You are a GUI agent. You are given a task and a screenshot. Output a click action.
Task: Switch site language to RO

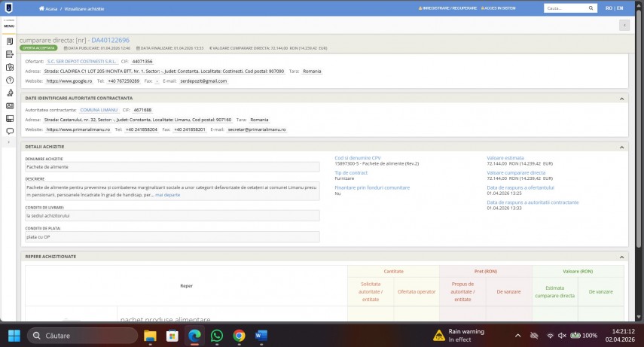(609, 8)
